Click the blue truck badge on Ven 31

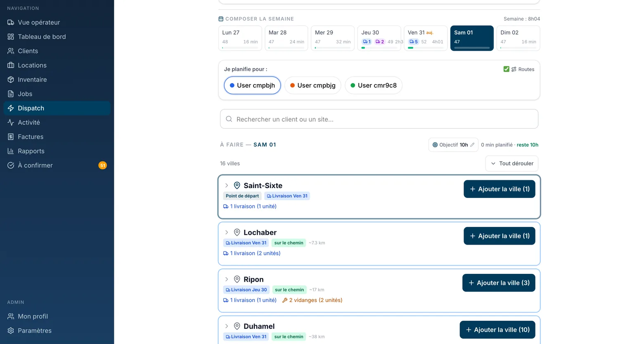(x=414, y=42)
